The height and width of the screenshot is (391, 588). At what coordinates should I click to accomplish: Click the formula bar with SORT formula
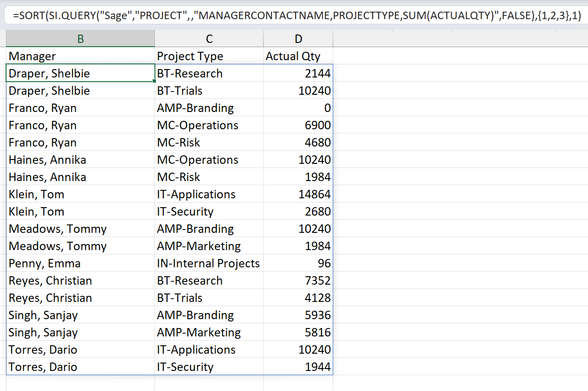tap(296, 15)
